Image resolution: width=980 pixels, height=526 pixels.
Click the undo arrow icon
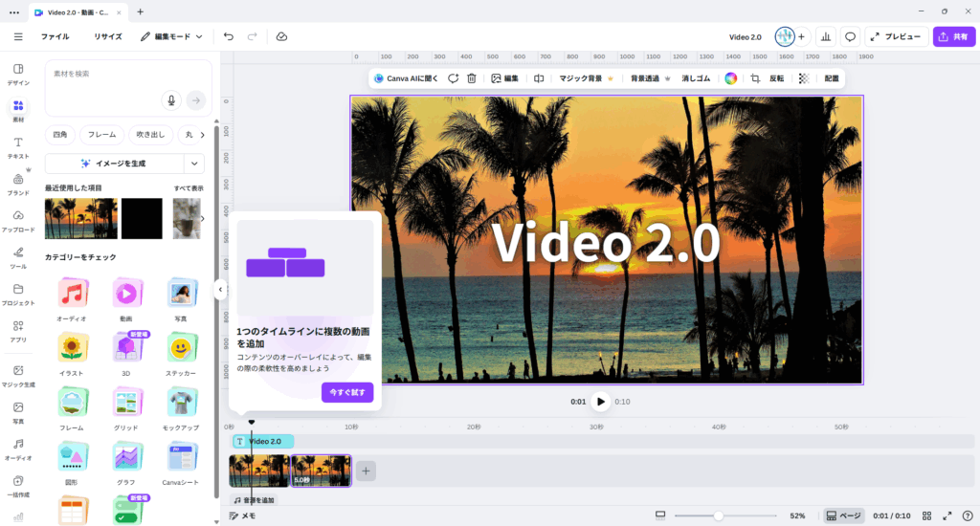coord(229,36)
